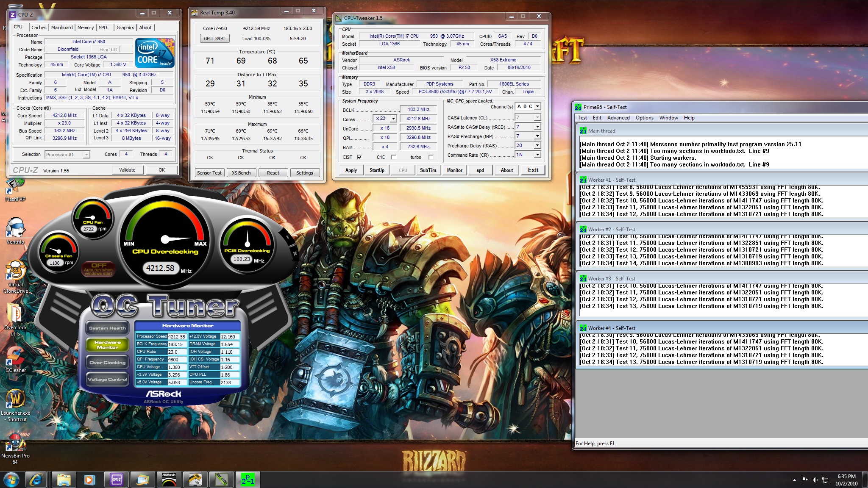The image size is (868, 488).
Task: Switch to the Mainboard tab in CPU-Z
Action: 62,28
